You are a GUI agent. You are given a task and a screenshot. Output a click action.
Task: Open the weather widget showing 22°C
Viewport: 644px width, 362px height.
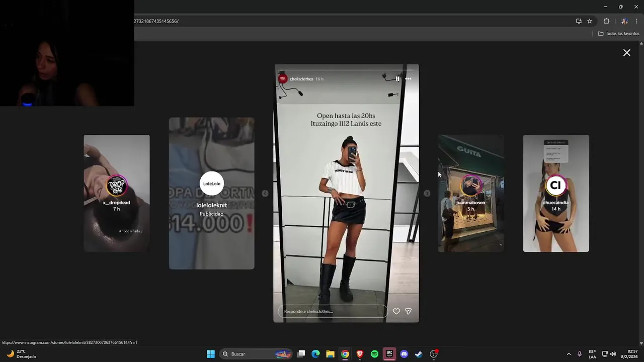pos(21,354)
